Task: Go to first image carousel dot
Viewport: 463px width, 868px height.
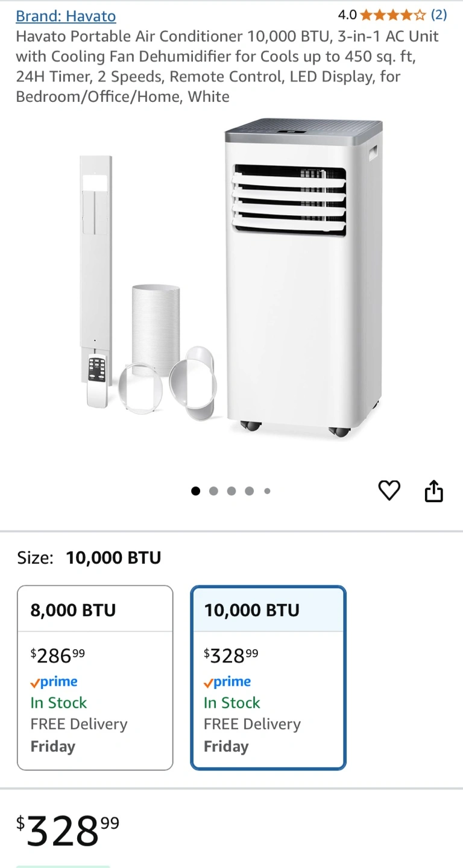Action: coord(195,491)
